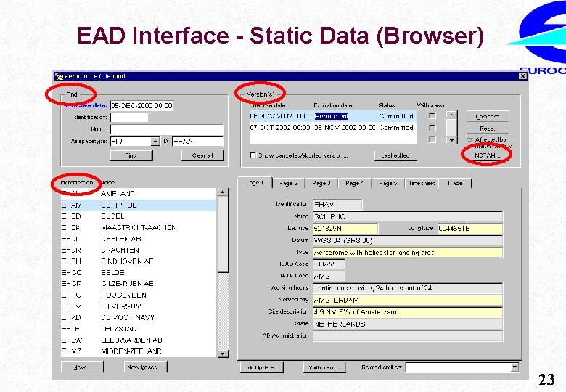Screen dimensions: 566x392
Task: Select the EINDHOVEN AB row
Action: [139, 261]
